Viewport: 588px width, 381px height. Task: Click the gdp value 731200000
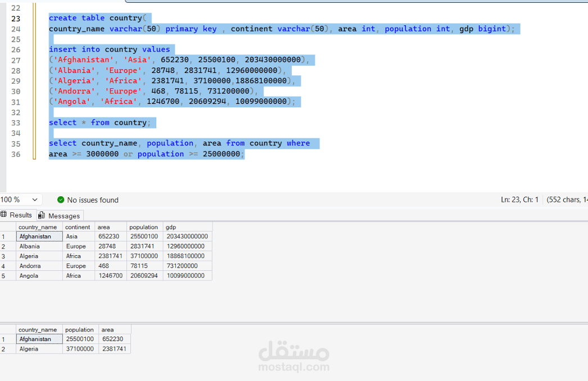188,266
